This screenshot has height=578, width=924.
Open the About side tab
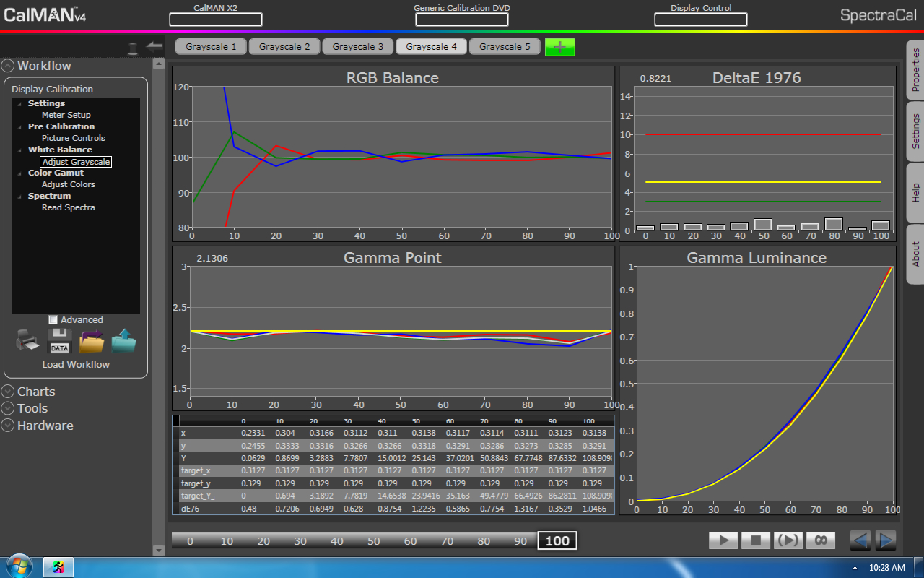[x=915, y=254]
